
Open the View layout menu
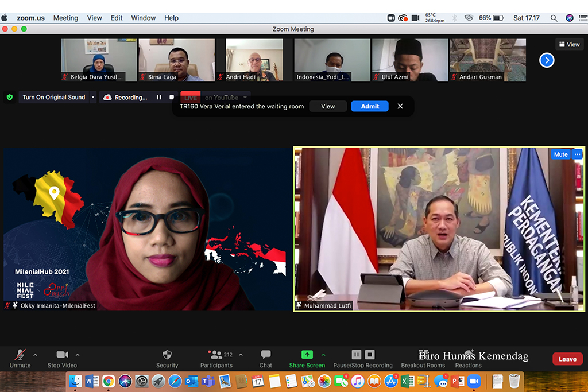click(570, 45)
